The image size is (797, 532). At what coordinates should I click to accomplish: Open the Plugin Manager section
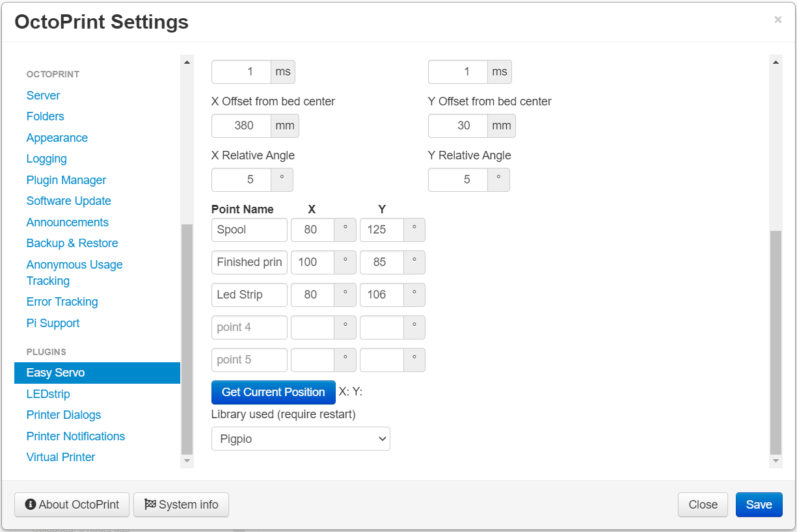66,180
